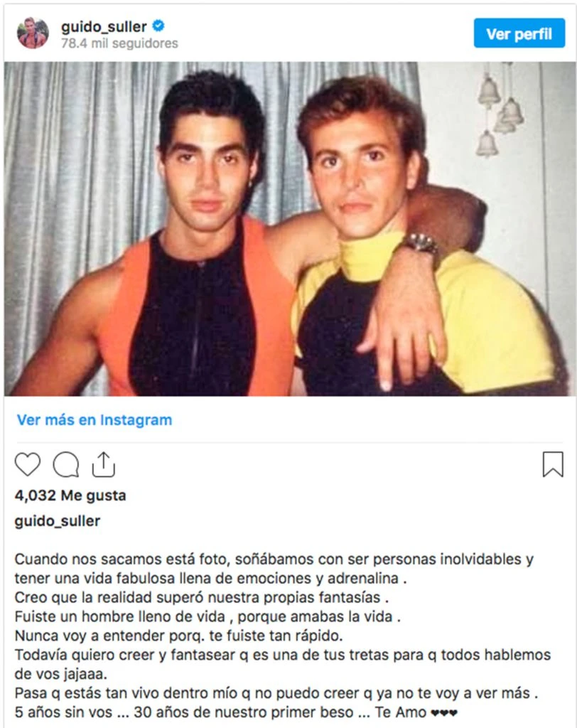
Task: Click guido_suller username in header
Action: pos(104,26)
